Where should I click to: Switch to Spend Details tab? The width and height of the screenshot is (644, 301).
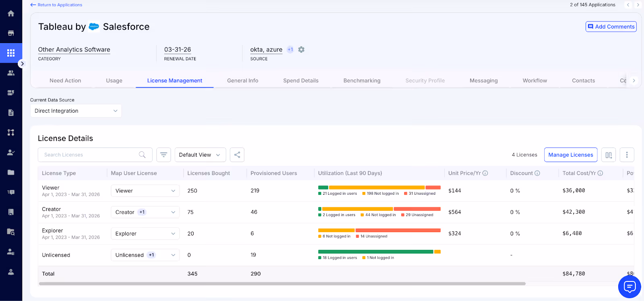coord(301,80)
